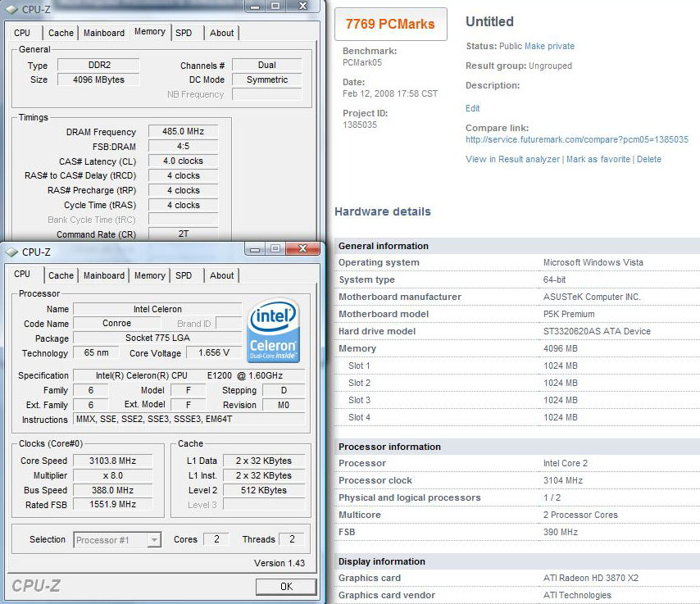Open Cache tab in lower CPU-Z window
This screenshot has height=604, width=700.
tap(61, 275)
